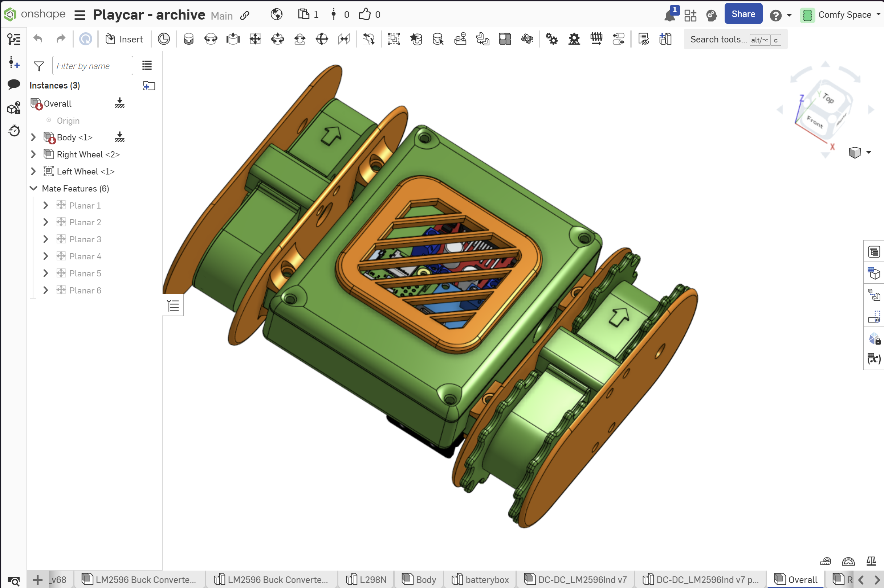Click the comments speech bubble icon
Image resolution: width=884 pixels, height=588 pixels.
(14, 85)
